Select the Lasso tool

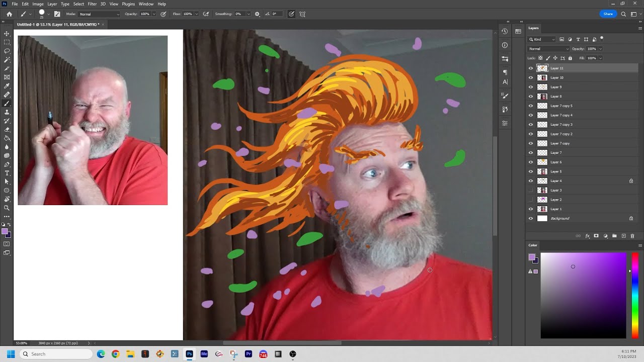(x=7, y=51)
